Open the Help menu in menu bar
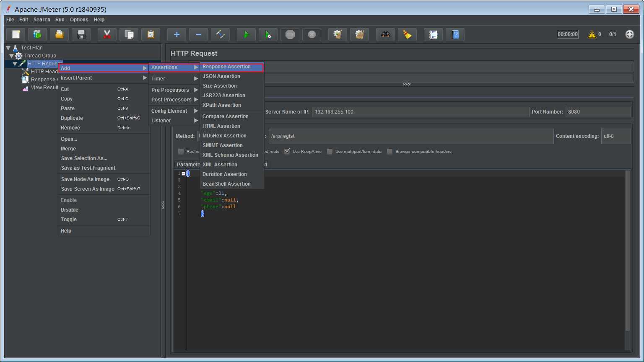 tap(99, 20)
